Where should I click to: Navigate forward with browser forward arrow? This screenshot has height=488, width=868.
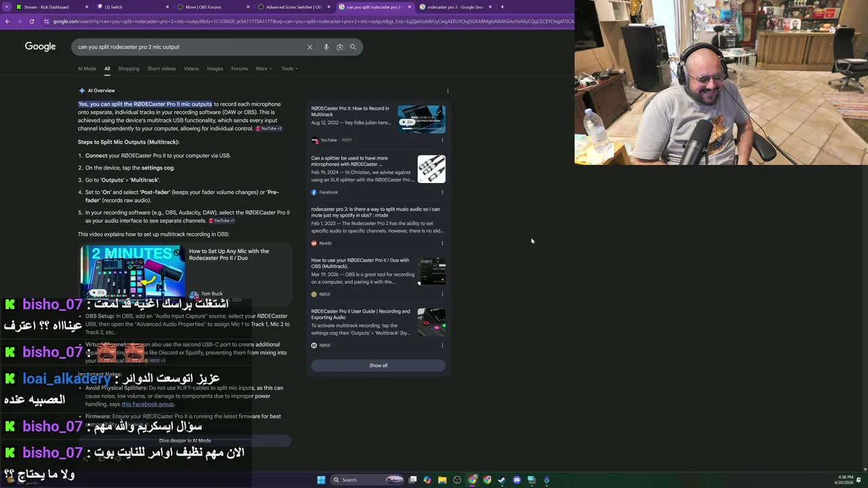coord(19,21)
